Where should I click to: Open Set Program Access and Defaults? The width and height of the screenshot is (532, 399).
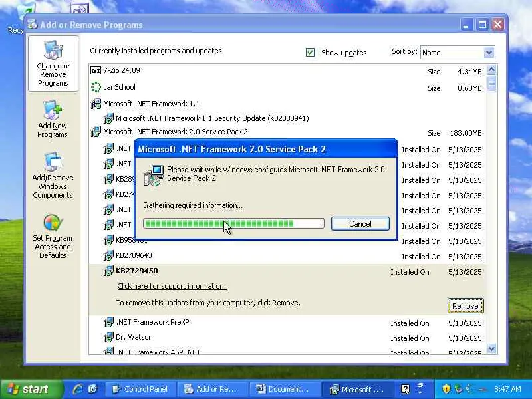pyautogui.click(x=53, y=237)
